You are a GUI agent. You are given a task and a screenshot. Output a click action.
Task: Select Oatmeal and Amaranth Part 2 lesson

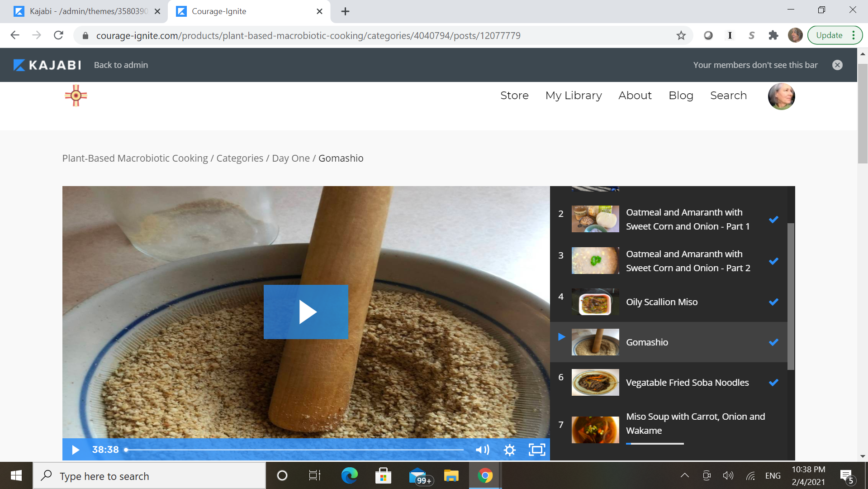(688, 261)
